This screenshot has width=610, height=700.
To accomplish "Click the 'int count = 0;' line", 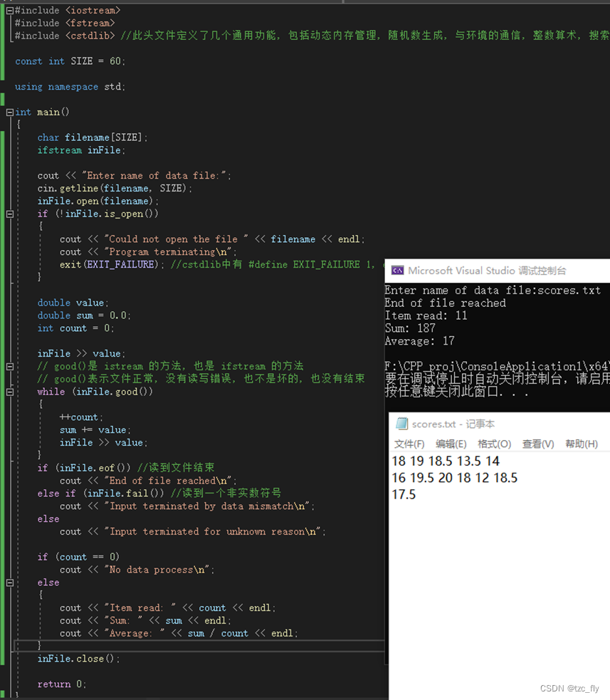I will coord(75,328).
